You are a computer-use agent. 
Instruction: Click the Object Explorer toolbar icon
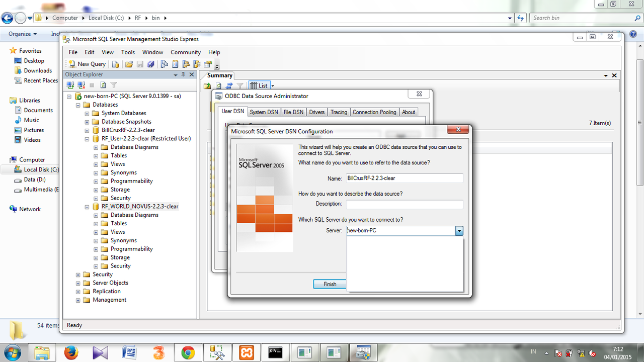pyautogui.click(x=186, y=64)
